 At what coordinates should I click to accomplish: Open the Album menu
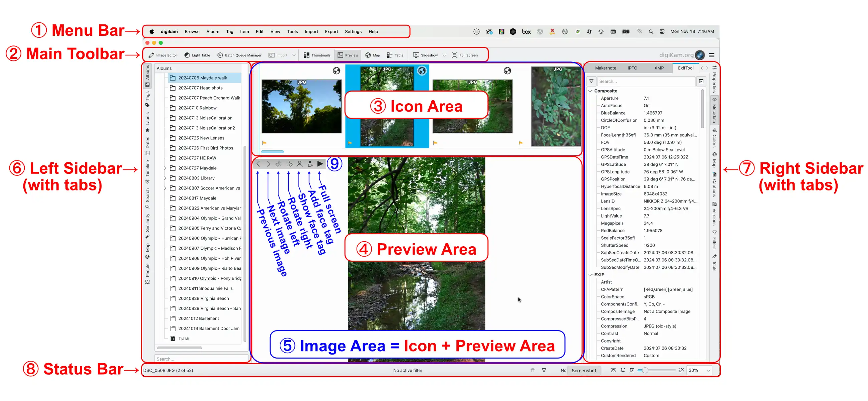pos(213,32)
